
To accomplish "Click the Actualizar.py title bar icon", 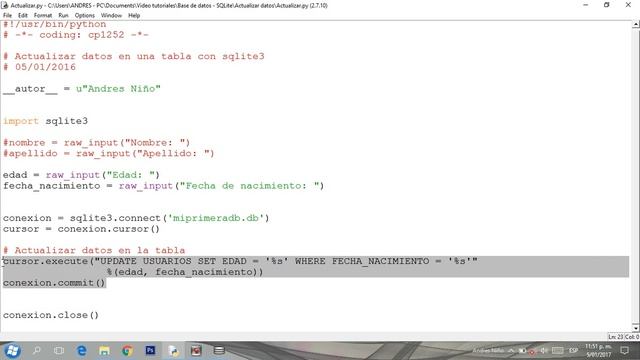I will coord(4,5).
